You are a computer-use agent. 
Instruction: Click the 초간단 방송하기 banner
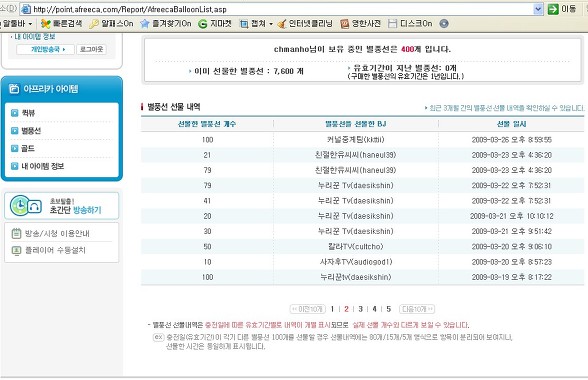(62, 206)
